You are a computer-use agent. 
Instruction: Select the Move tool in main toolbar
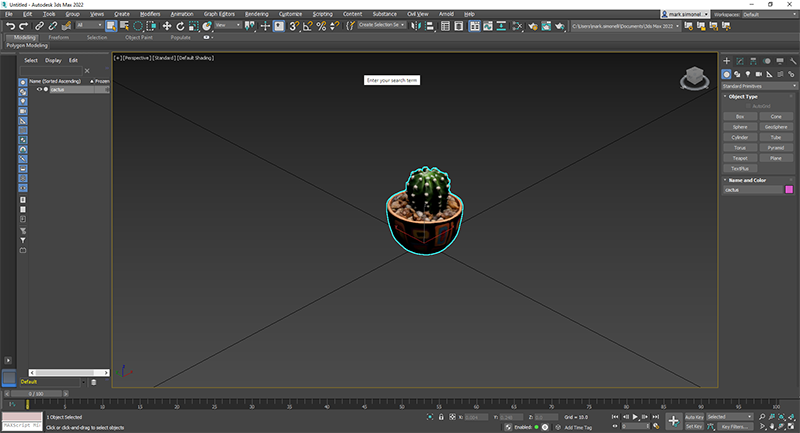tap(167, 26)
